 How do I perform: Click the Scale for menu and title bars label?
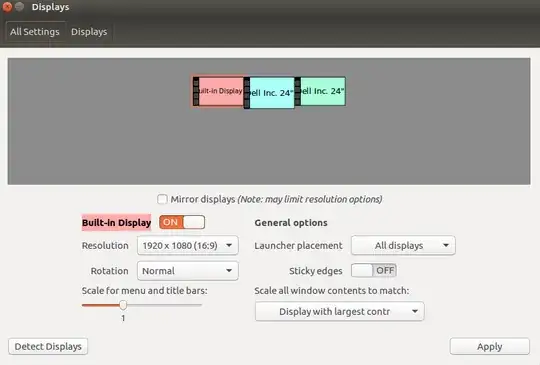[x=145, y=291]
